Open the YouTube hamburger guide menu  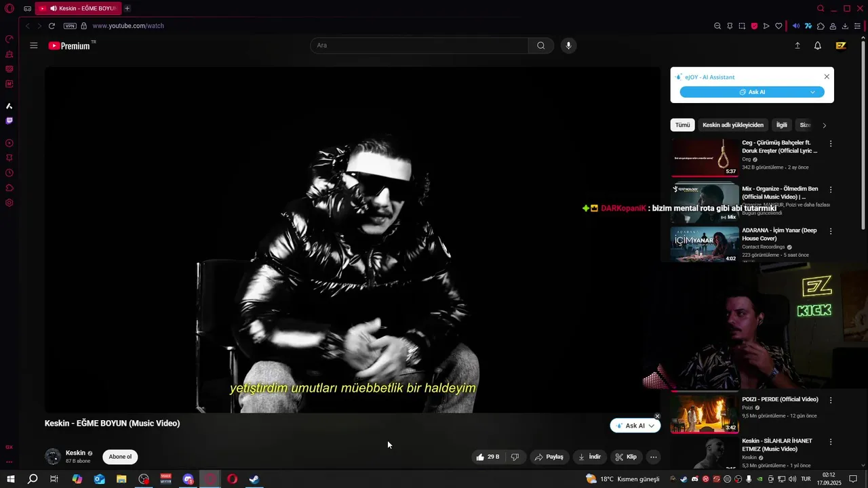point(34,45)
